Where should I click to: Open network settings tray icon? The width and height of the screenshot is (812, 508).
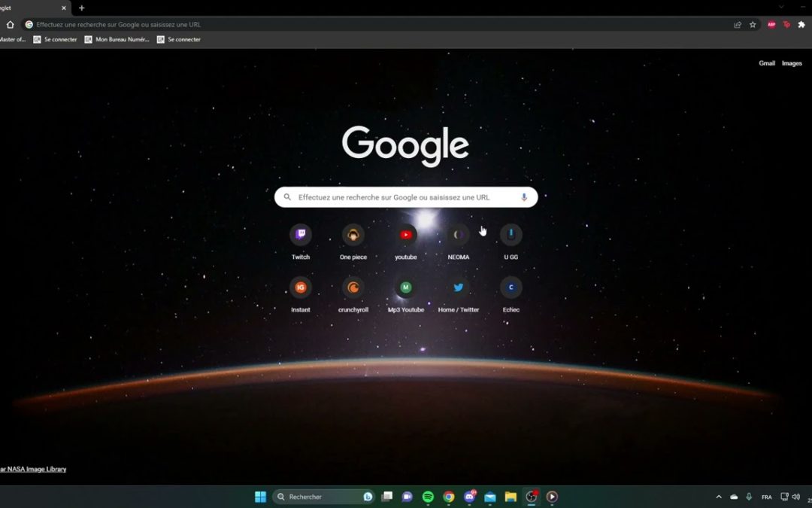pyautogui.click(x=784, y=497)
